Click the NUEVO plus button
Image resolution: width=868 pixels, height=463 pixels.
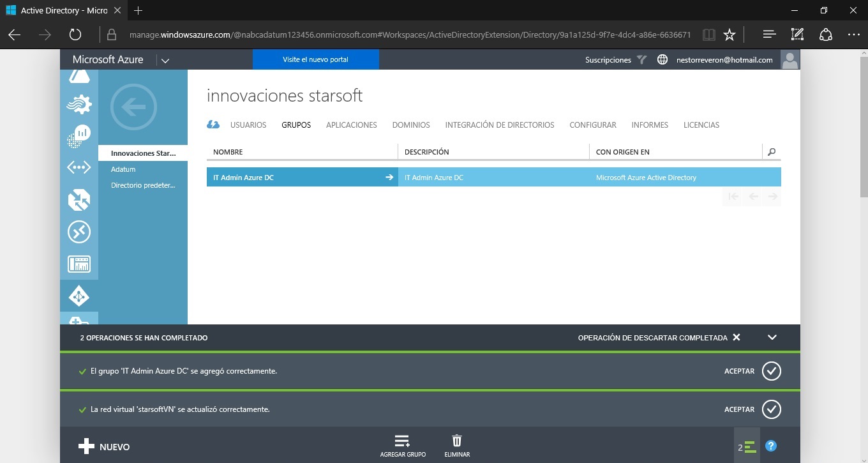104,446
